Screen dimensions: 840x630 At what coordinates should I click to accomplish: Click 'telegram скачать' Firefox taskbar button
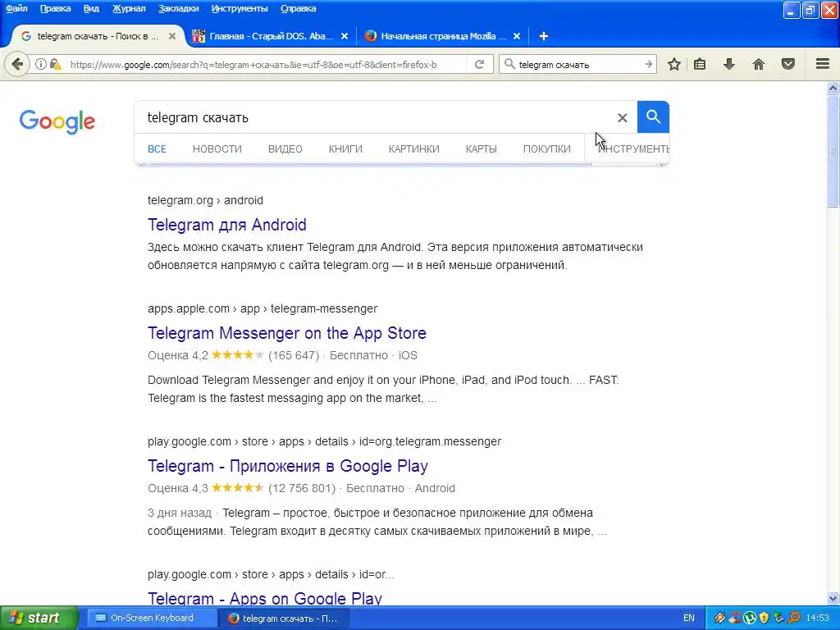tap(284, 619)
